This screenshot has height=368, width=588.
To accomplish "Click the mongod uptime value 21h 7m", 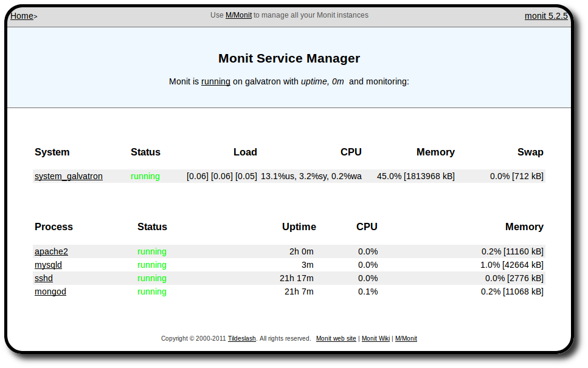I will point(299,291).
